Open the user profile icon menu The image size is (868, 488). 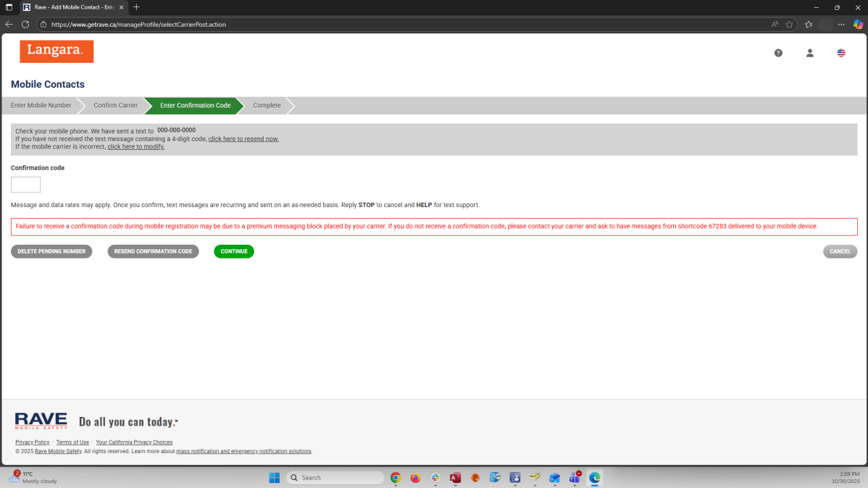pos(810,53)
